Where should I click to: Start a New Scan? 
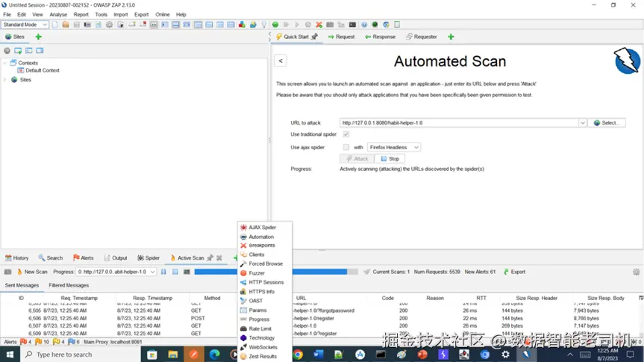tap(32, 272)
